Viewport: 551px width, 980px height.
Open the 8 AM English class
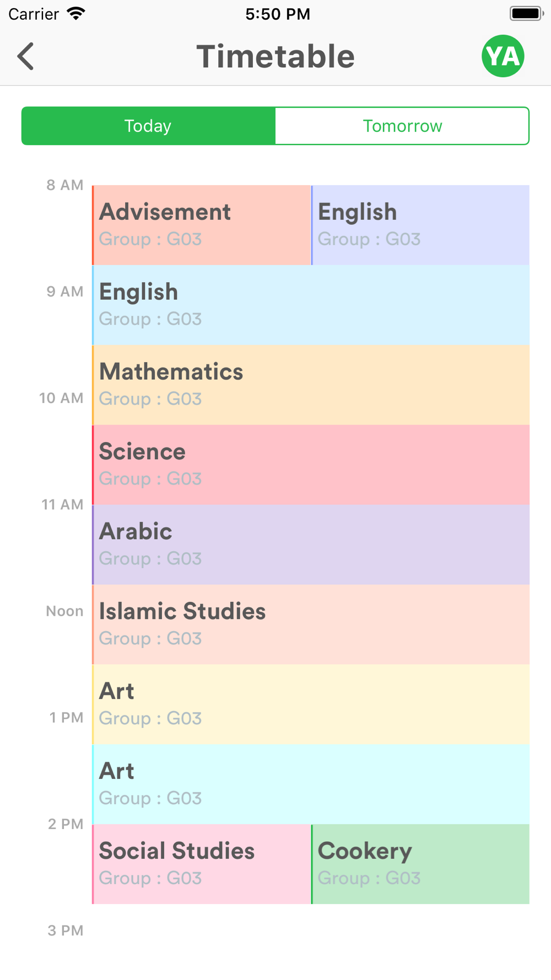tap(420, 225)
